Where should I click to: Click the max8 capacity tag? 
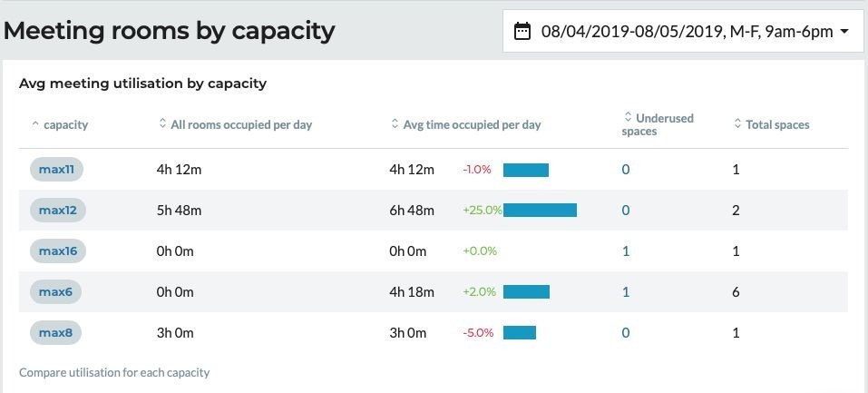tap(55, 333)
